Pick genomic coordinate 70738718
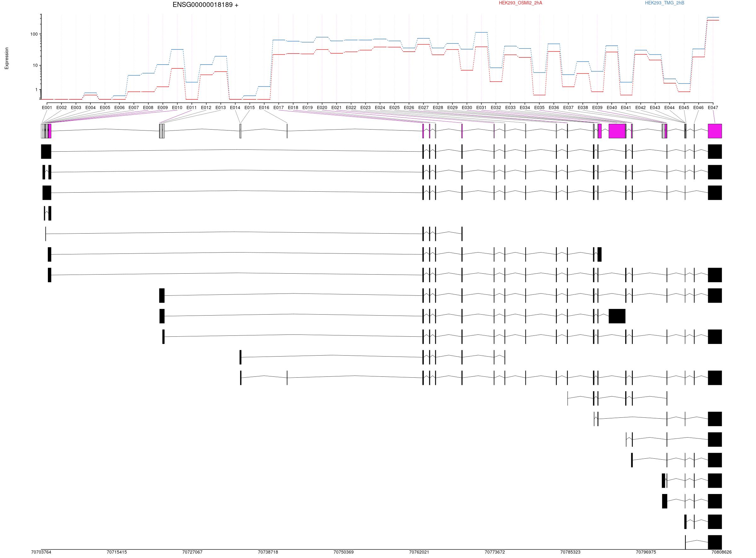 [268, 552]
